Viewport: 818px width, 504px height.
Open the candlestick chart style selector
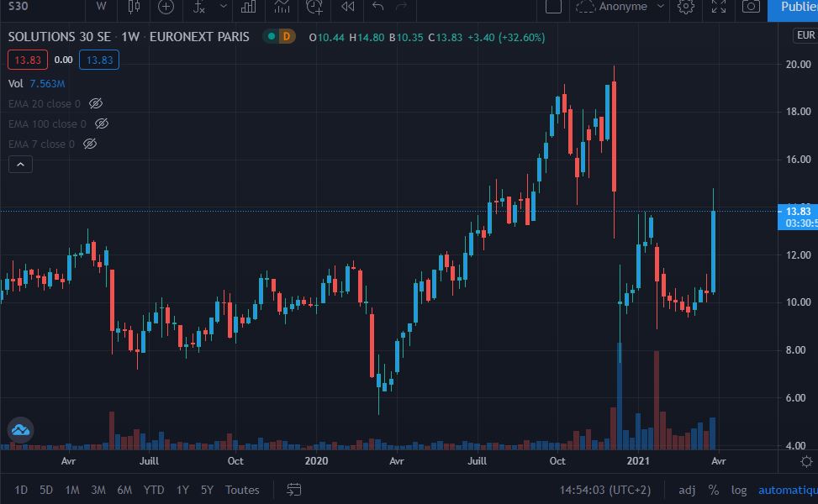[x=135, y=7]
